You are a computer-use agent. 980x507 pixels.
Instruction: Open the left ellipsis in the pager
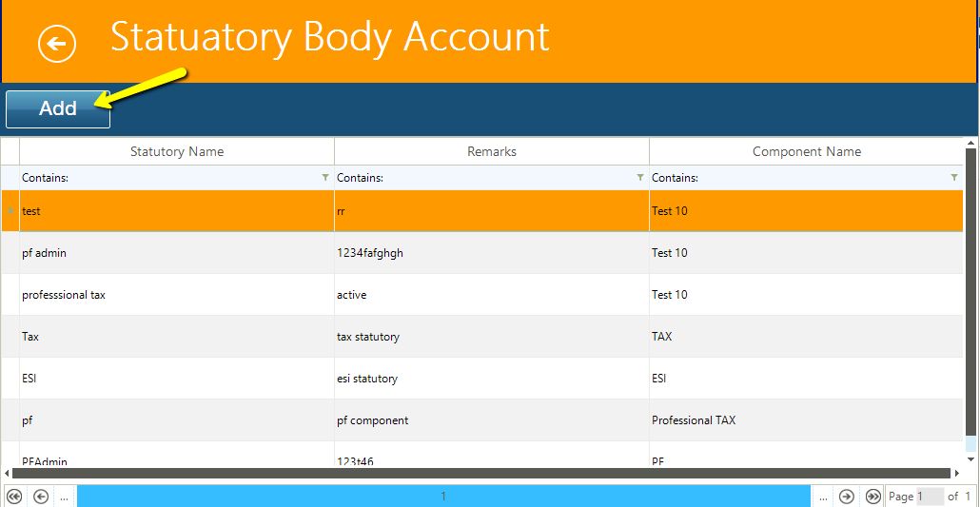coord(64,497)
